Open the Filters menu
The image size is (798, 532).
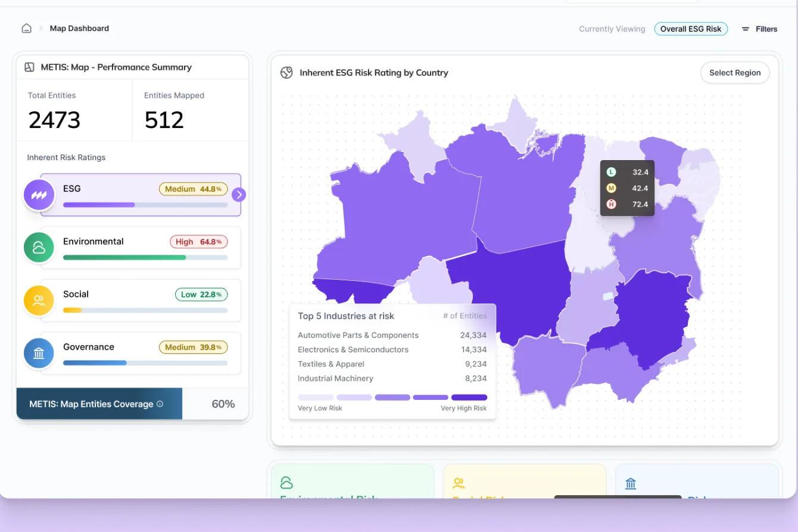[x=760, y=29]
